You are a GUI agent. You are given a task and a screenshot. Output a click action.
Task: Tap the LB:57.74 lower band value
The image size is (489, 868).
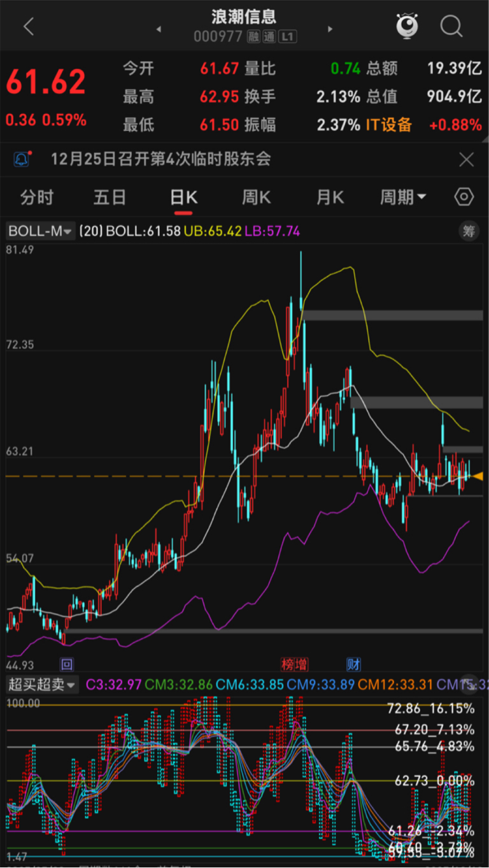pos(272,231)
